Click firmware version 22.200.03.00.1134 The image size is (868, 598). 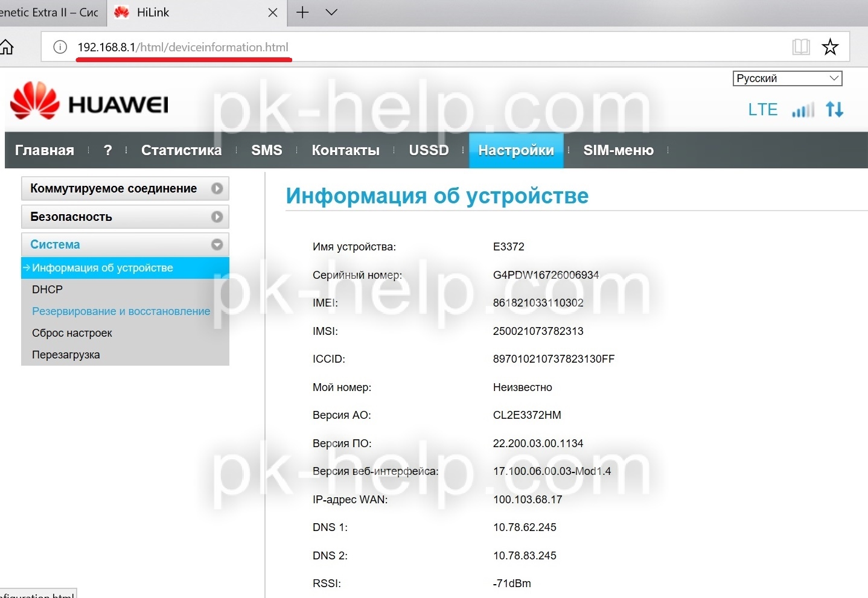pos(538,444)
